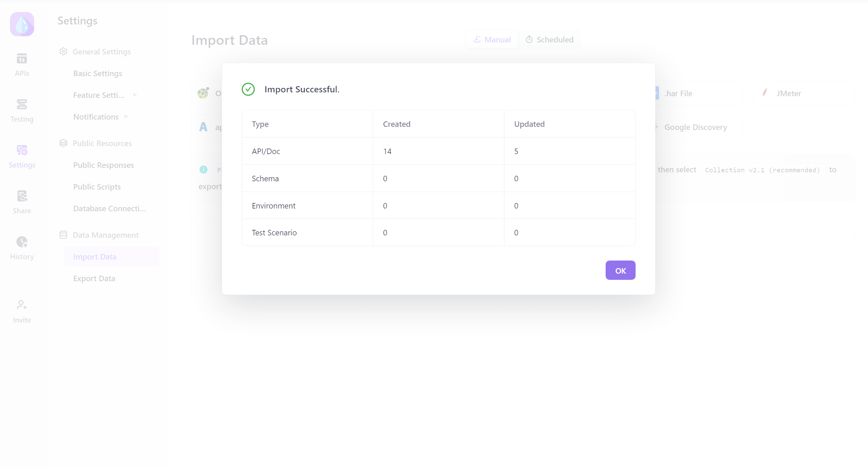Click the API/Doc row label

[266, 151]
